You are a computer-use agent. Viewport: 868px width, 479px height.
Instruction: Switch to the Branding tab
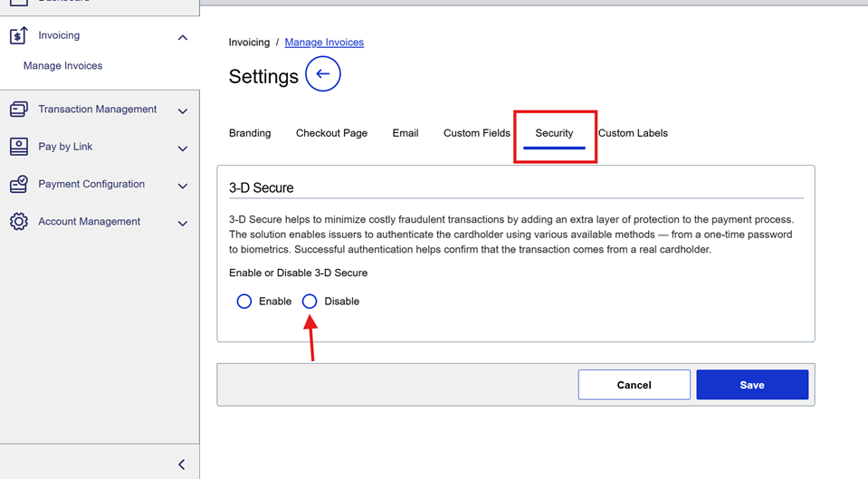pyautogui.click(x=250, y=133)
